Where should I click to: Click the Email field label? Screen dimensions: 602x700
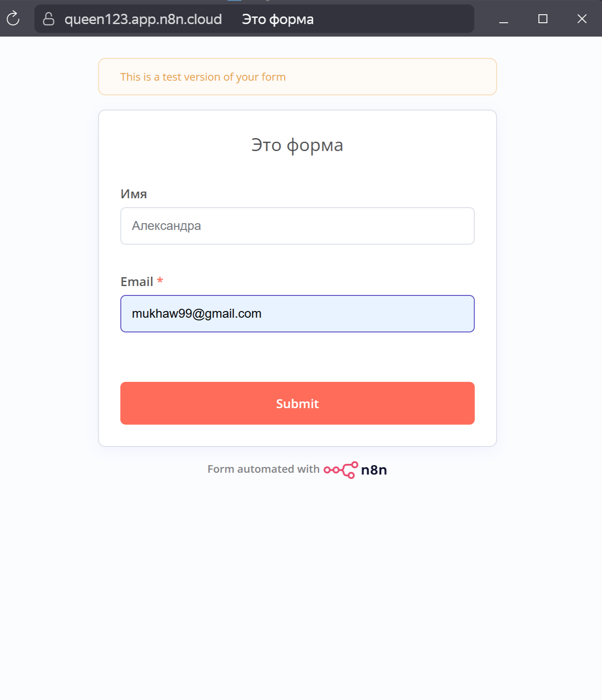pos(137,282)
